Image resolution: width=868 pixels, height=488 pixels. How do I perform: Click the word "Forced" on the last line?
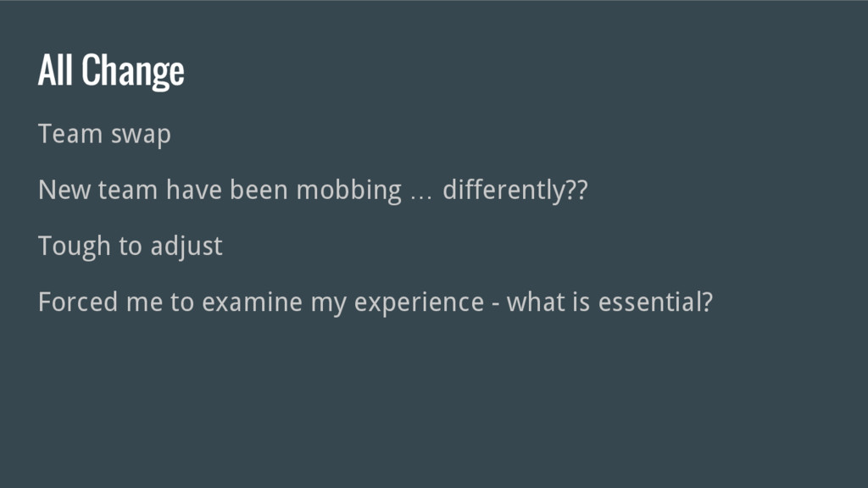coord(77,302)
